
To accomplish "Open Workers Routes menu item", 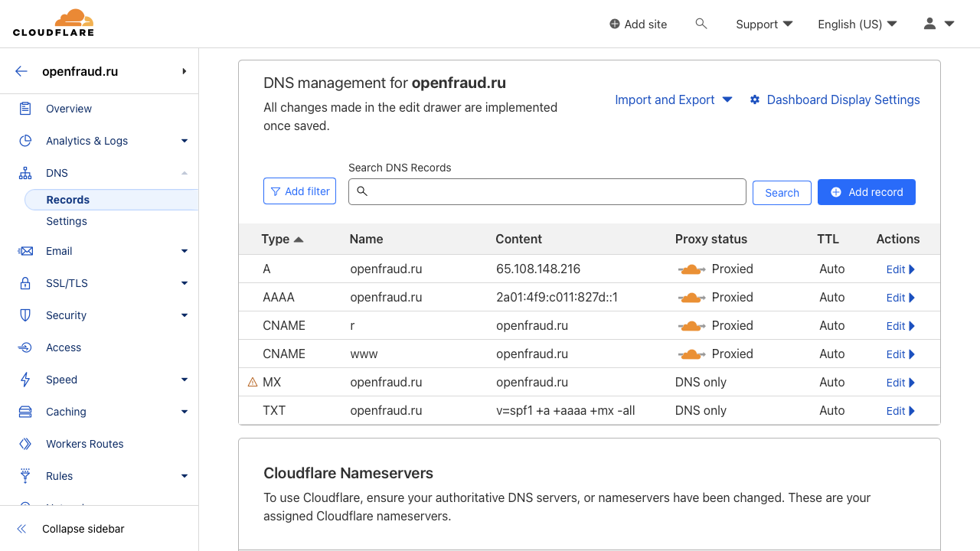I will (84, 444).
